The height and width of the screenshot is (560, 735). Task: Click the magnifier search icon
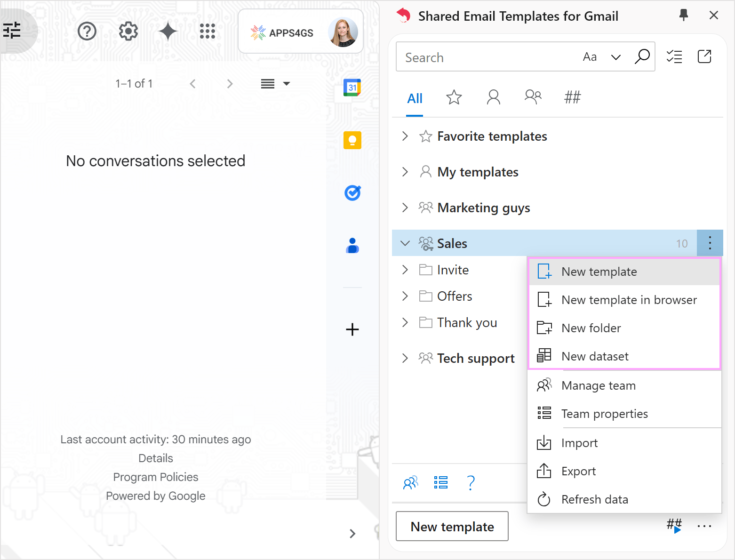tap(642, 56)
